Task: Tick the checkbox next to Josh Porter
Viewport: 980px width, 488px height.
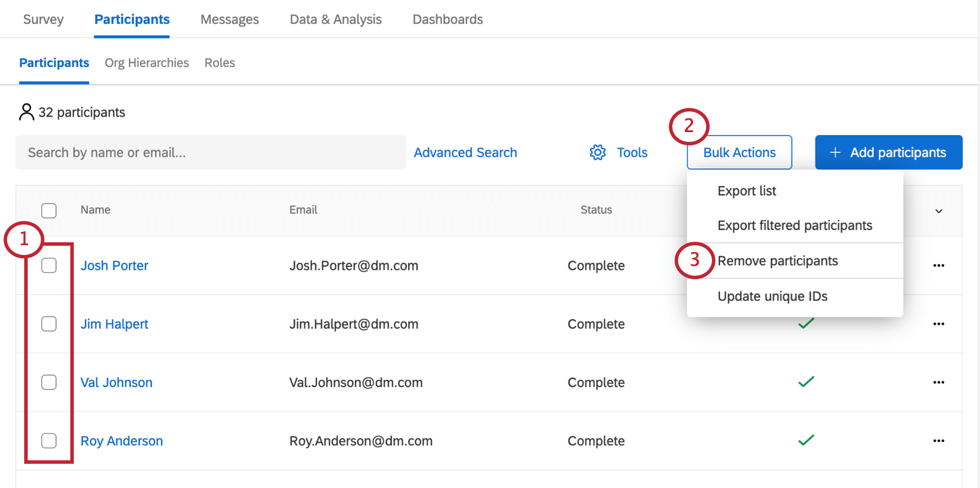Action: (x=49, y=265)
